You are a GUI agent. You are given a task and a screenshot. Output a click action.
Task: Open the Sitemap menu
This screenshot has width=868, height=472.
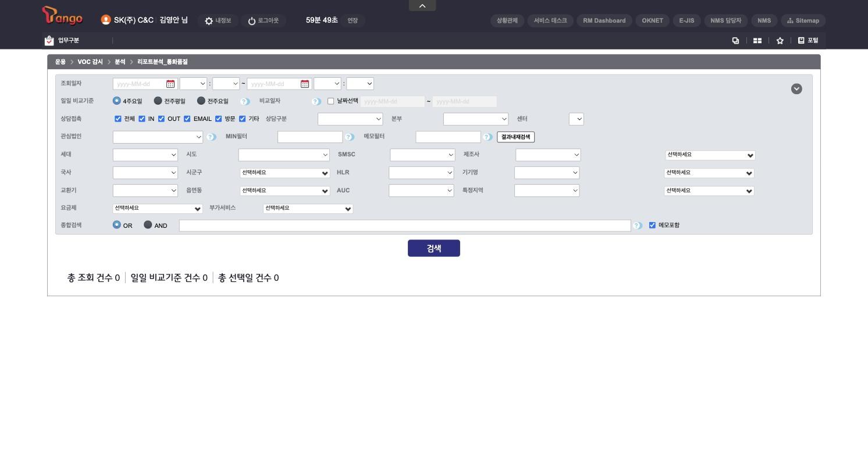(x=803, y=21)
